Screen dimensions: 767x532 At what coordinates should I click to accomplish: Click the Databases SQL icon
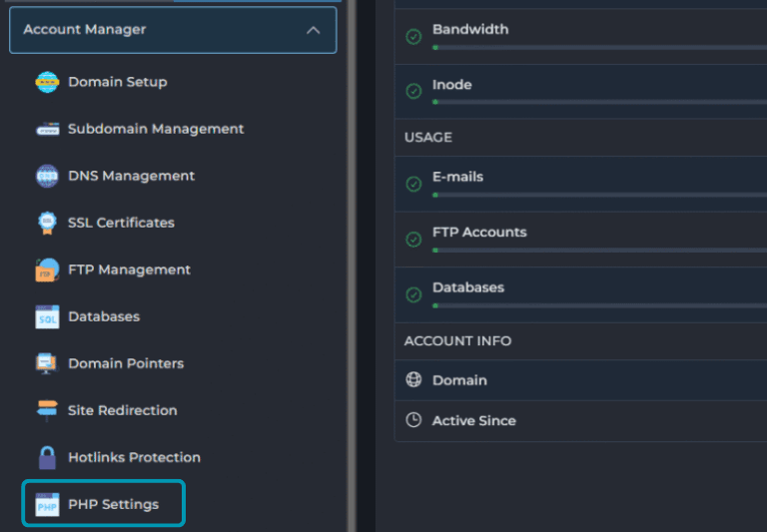(x=47, y=317)
